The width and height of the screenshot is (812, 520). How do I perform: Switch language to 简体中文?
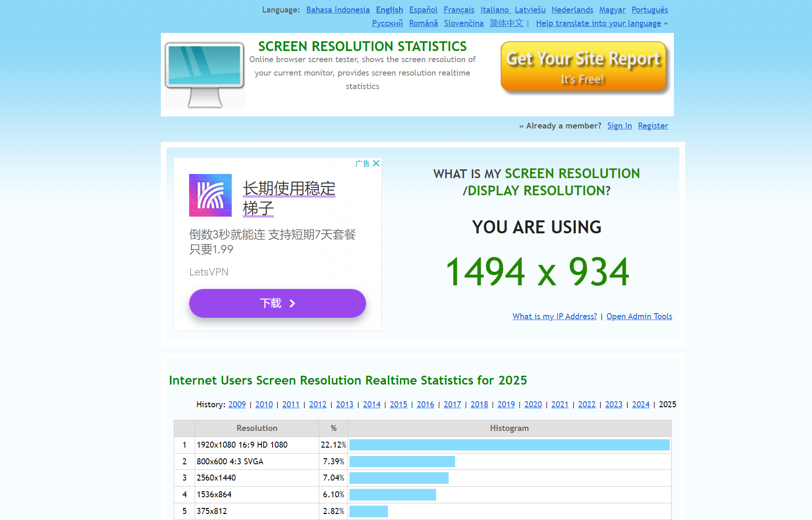click(x=506, y=23)
